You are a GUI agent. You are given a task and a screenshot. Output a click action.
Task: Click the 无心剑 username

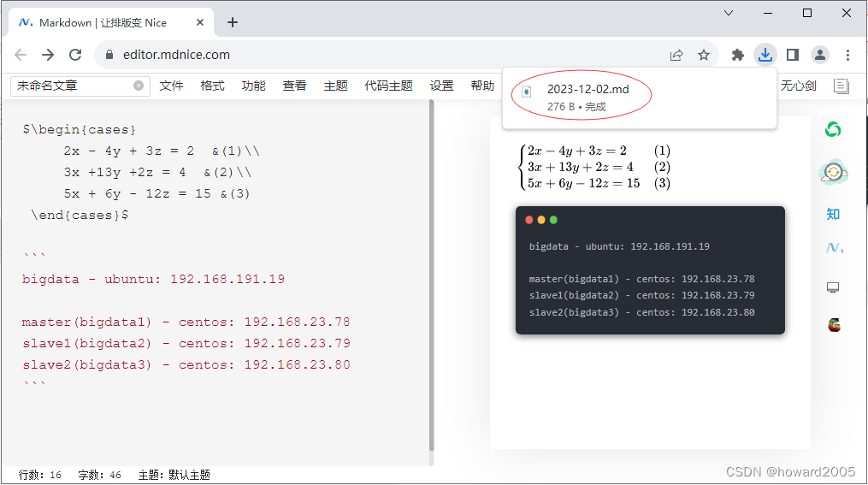pyautogui.click(x=798, y=86)
